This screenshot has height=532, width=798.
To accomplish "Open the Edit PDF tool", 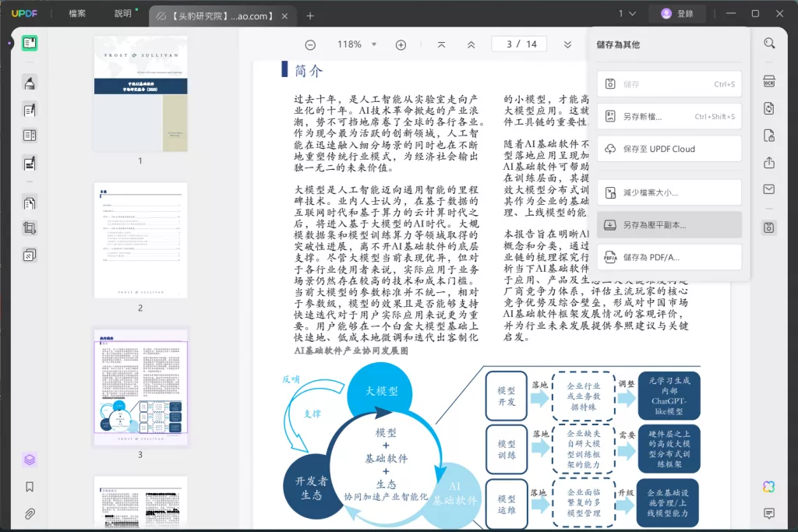I will click(x=30, y=109).
